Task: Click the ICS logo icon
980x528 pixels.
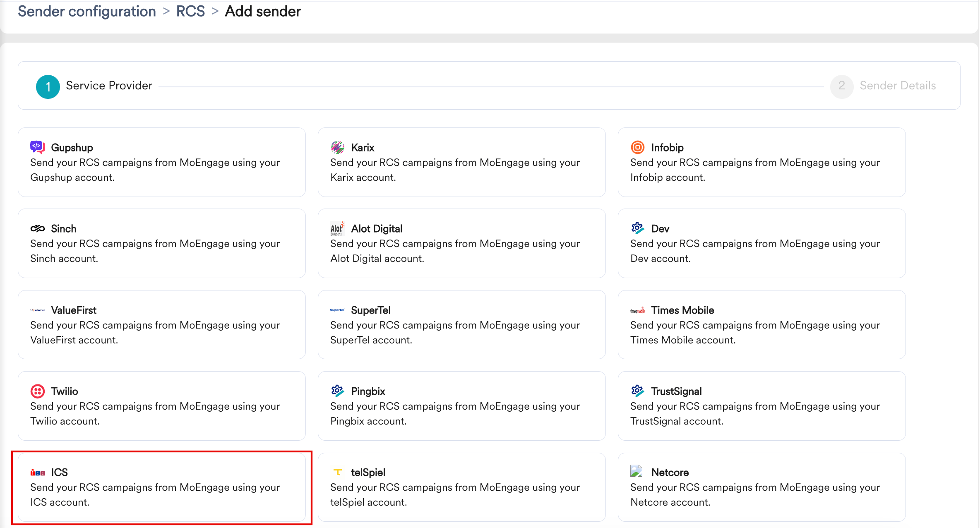Action: [x=38, y=473]
